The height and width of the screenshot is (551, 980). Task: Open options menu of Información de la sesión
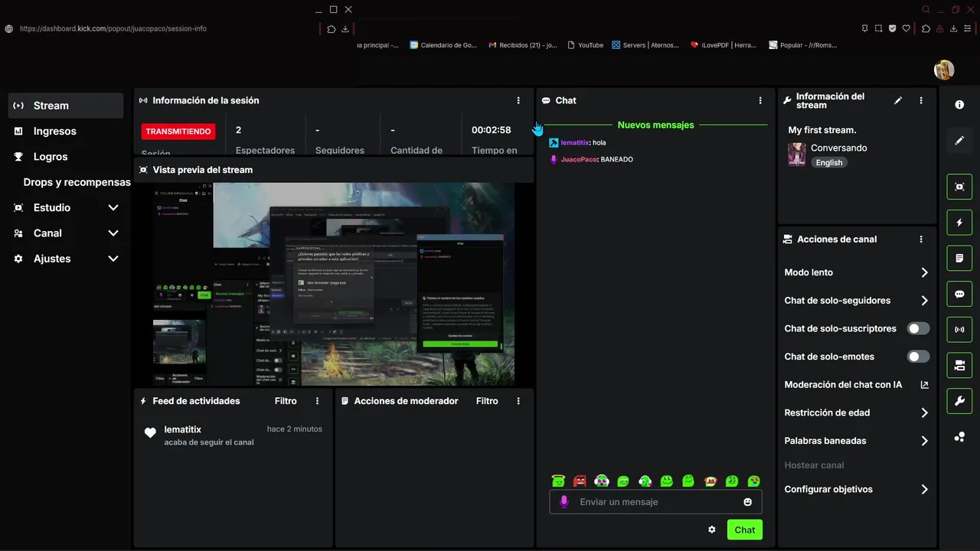(x=518, y=100)
